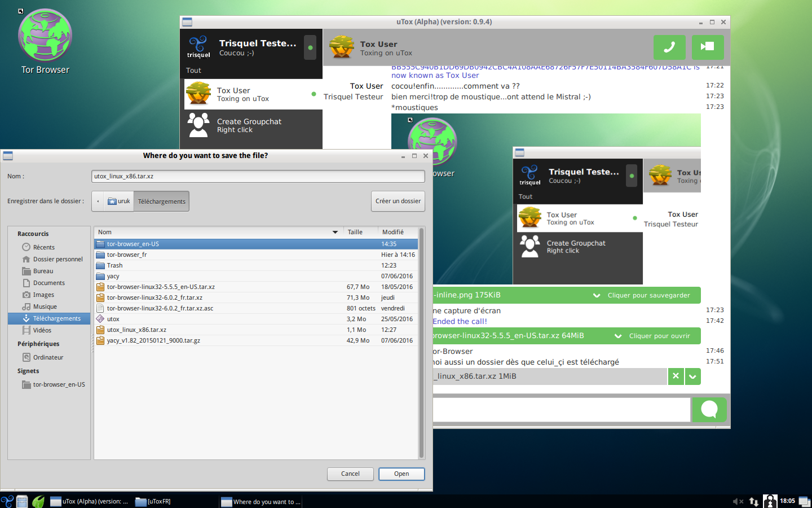
Task: Sort by Taille column header
Action: click(360, 232)
